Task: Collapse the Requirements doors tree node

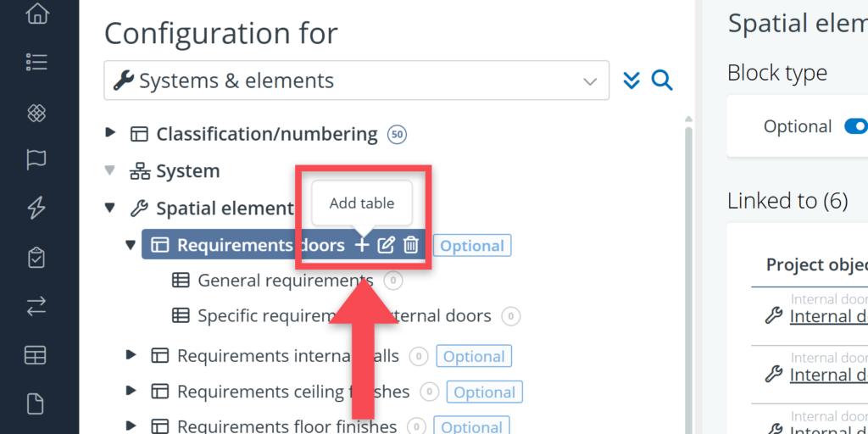Action: tap(131, 246)
